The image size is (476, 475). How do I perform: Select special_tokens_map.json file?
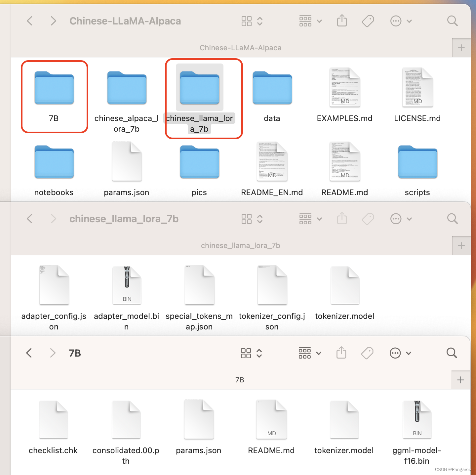200,285
